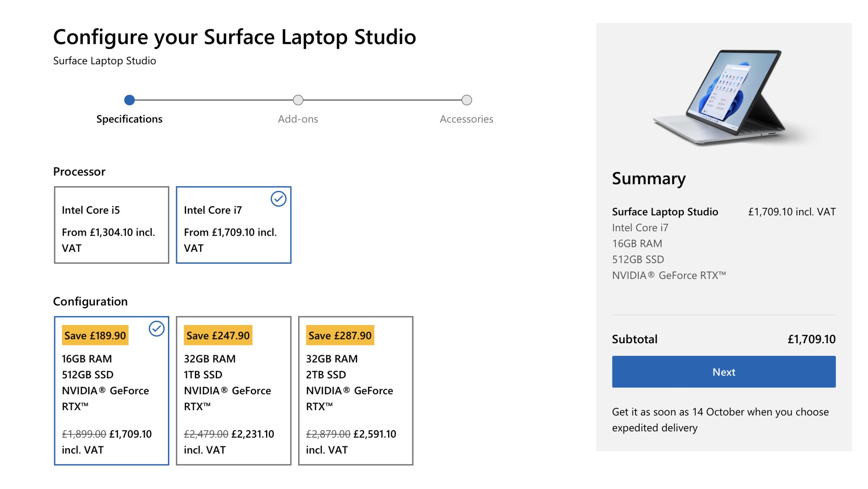The width and height of the screenshot is (868, 489).
Task: Click the Specifications step label
Action: click(x=129, y=119)
